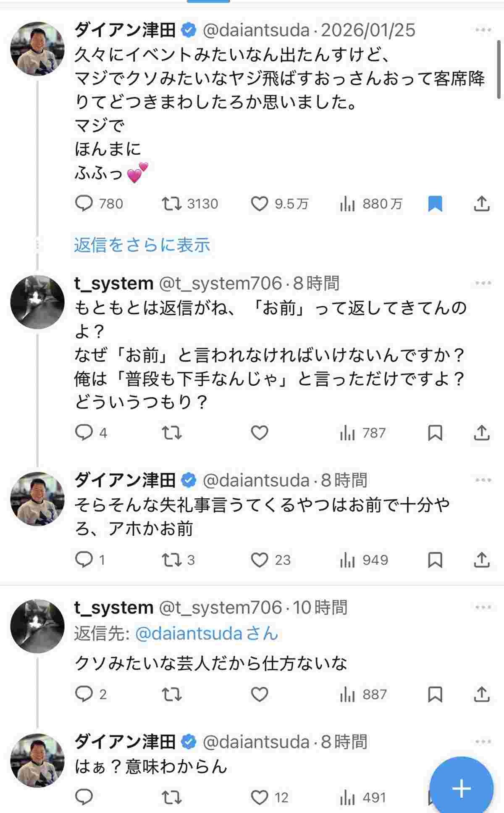Open more options on the top tweet
The width and height of the screenshot is (504, 813).
(483, 30)
